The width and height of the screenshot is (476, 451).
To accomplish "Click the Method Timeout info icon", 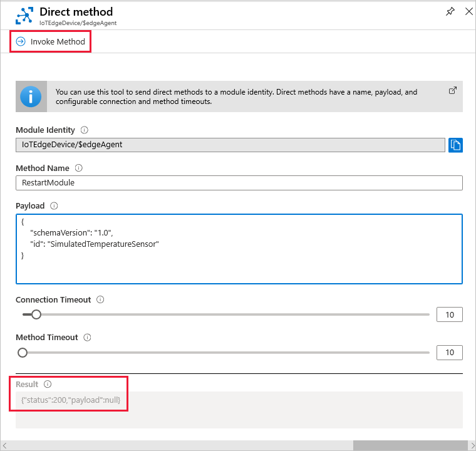I will click(x=87, y=337).
